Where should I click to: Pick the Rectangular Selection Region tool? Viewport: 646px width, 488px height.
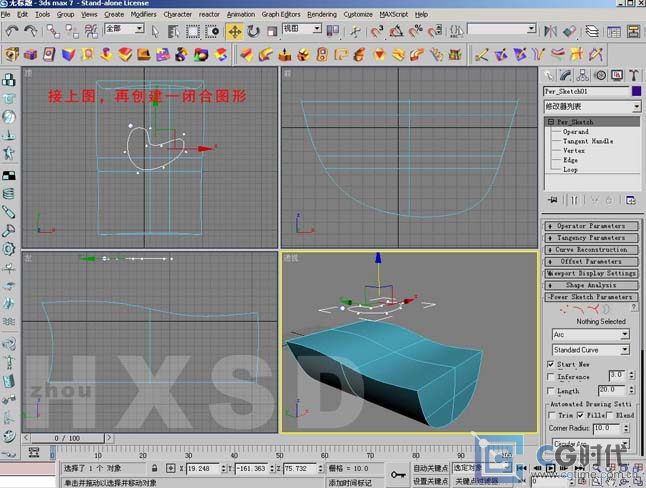pyautogui.click(x=192, y=31)
